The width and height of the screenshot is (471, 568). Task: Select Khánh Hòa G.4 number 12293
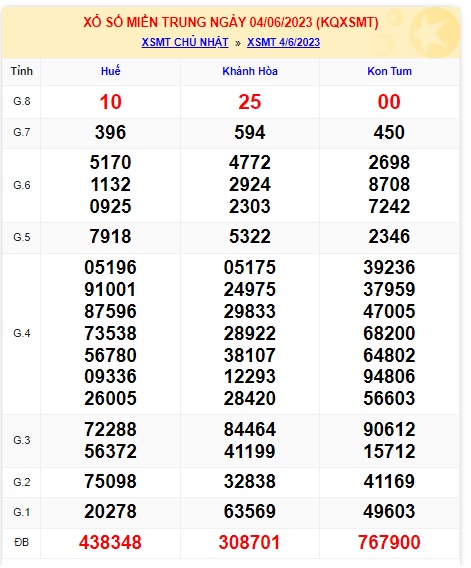point(250,376)
